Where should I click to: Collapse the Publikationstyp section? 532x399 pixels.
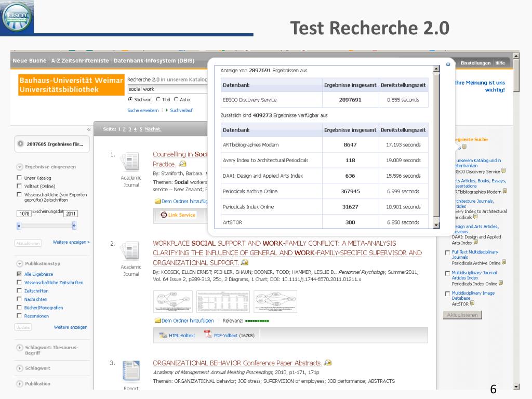pyautogui.click(x=20, y=263)
